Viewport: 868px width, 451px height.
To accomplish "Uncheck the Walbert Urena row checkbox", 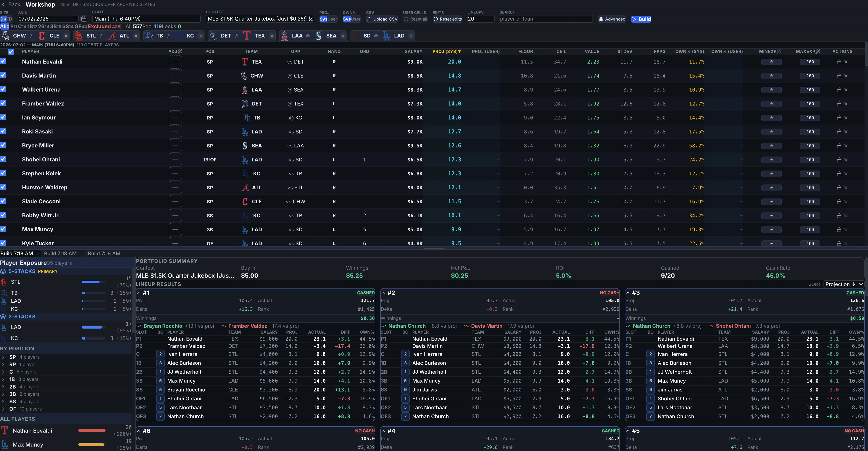I will [3, 89].
